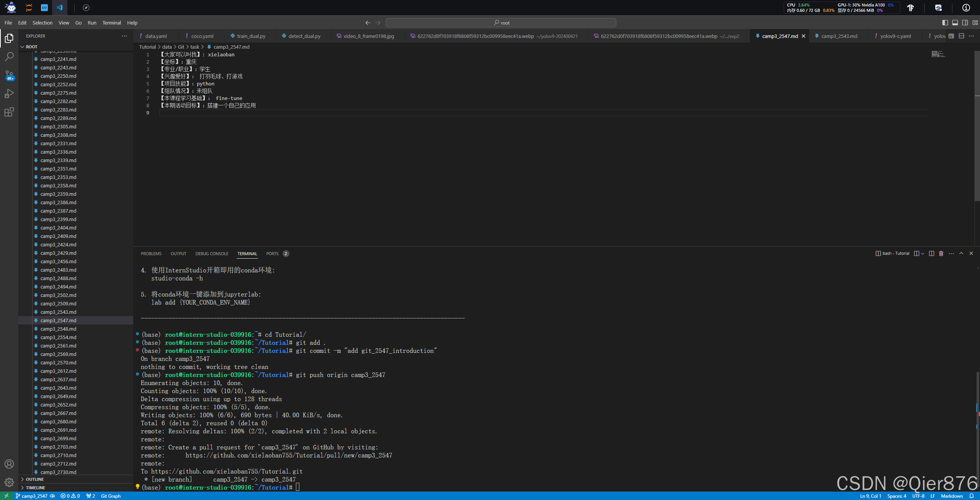This screenshot has width=980, height=500.
Task: Open the Terminal menu
Action: [111, 23]
